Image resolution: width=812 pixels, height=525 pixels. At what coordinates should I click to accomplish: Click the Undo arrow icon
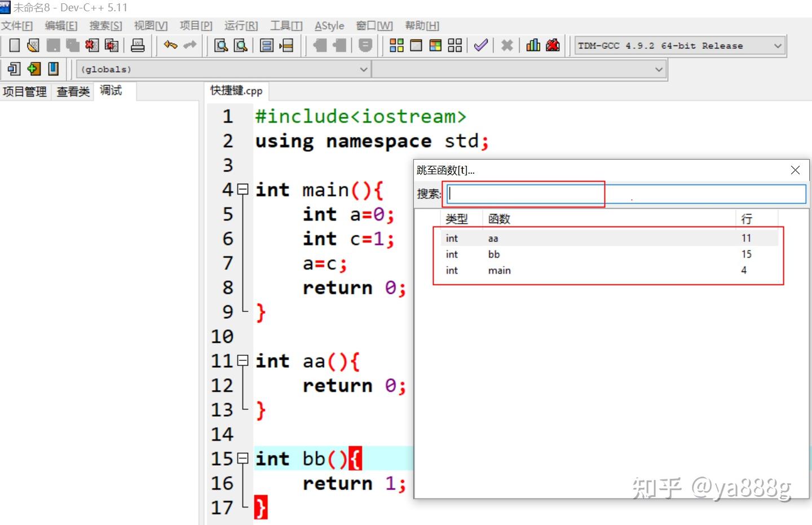click(x=170, y=45)
